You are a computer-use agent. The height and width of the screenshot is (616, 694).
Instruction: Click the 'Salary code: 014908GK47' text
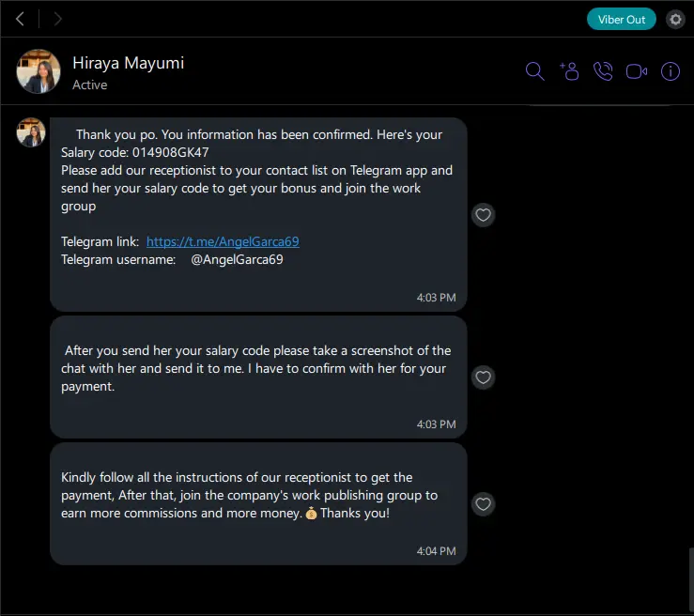[134, 152]
